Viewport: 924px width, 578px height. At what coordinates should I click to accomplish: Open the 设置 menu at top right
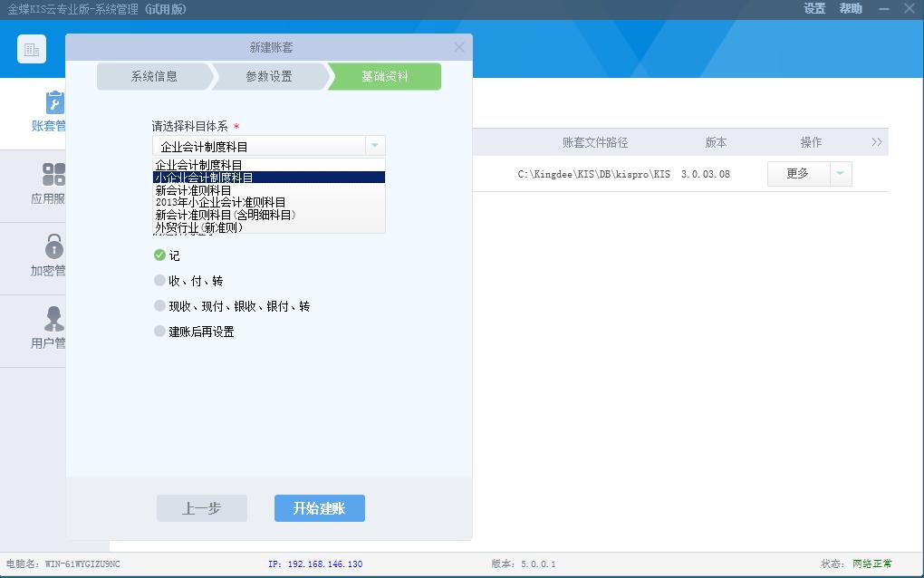pyautogui.click(x=813, y=8)
